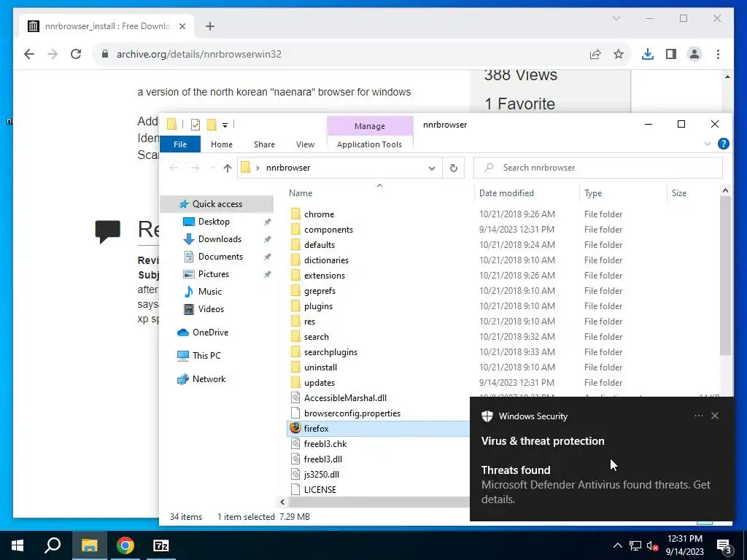747x560 pixels.
Task: Click the Chrome address bar URL
Action: click(199, 54)
